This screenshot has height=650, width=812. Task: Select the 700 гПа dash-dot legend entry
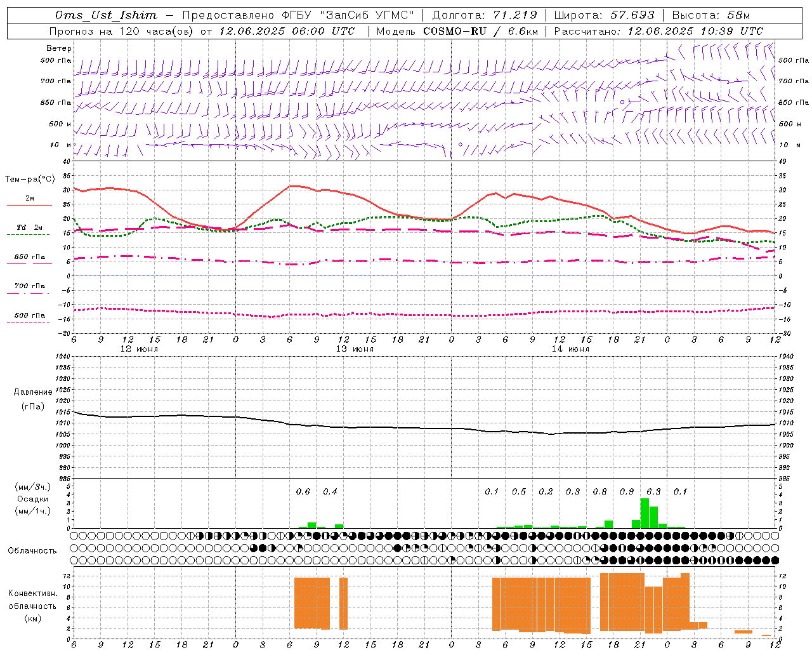click(x=29, y=286)
